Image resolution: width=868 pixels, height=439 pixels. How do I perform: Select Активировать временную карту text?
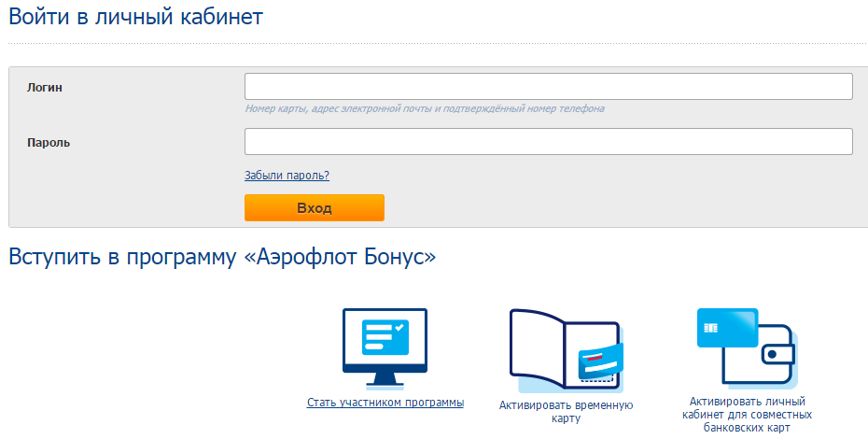click(566, 412)
